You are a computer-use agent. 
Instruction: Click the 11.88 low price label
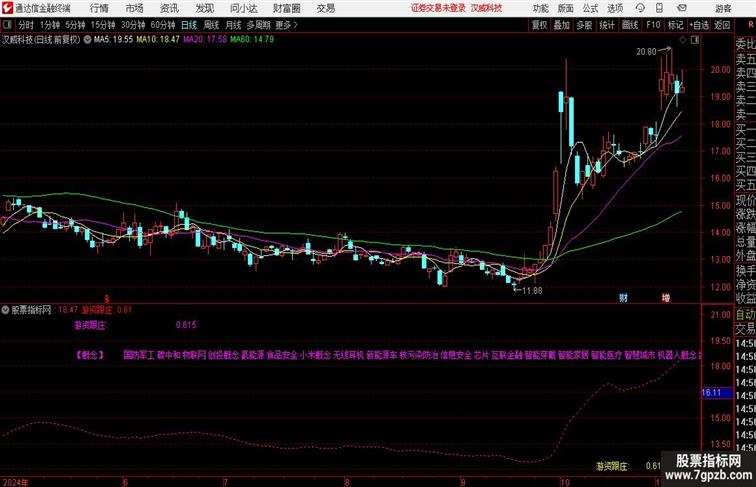[x=532, y=291]
